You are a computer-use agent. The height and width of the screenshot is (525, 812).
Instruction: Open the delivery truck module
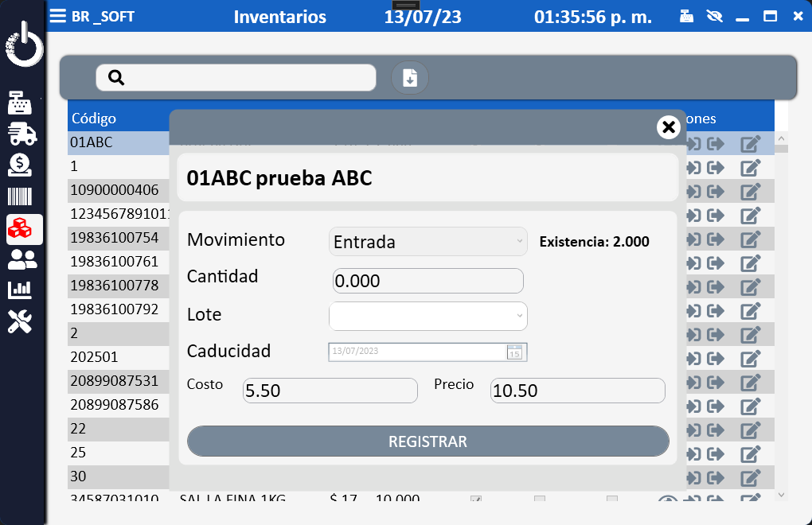point(22,134)
